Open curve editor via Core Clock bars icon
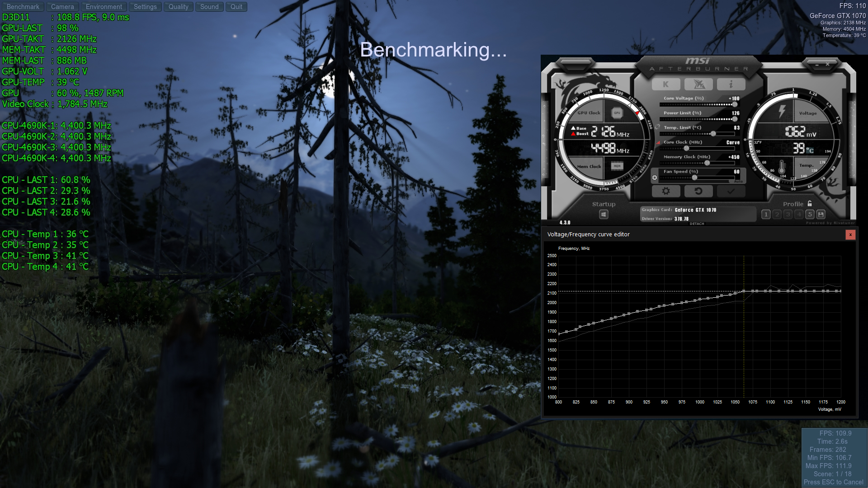The width and height of the screenshot is (868, 488). coord(658,142)
